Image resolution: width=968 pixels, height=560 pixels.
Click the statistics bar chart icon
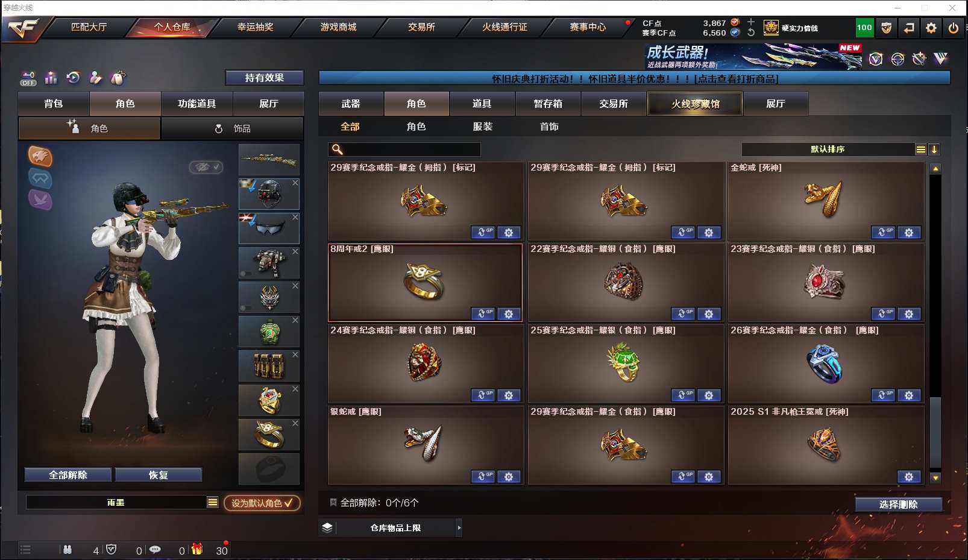[51, 78]
